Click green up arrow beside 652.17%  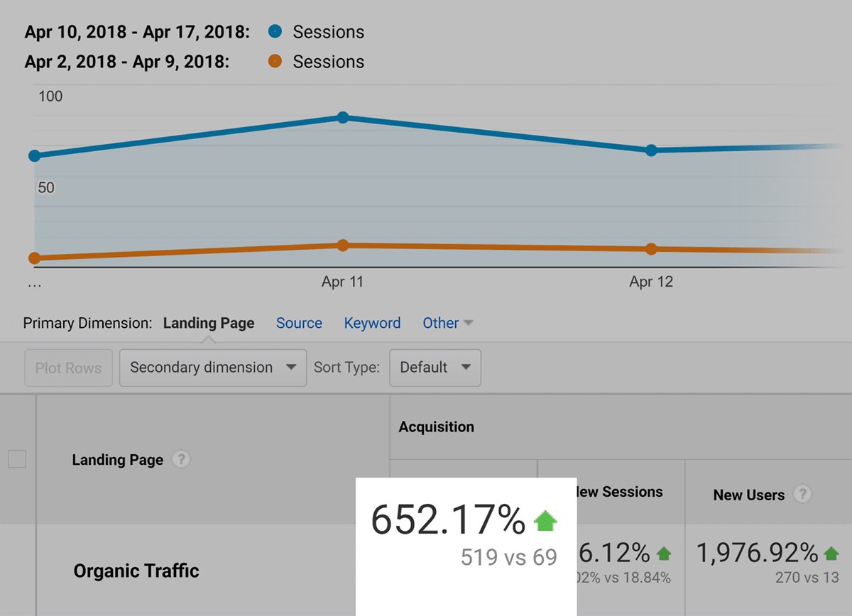click(x=545, y=522)
